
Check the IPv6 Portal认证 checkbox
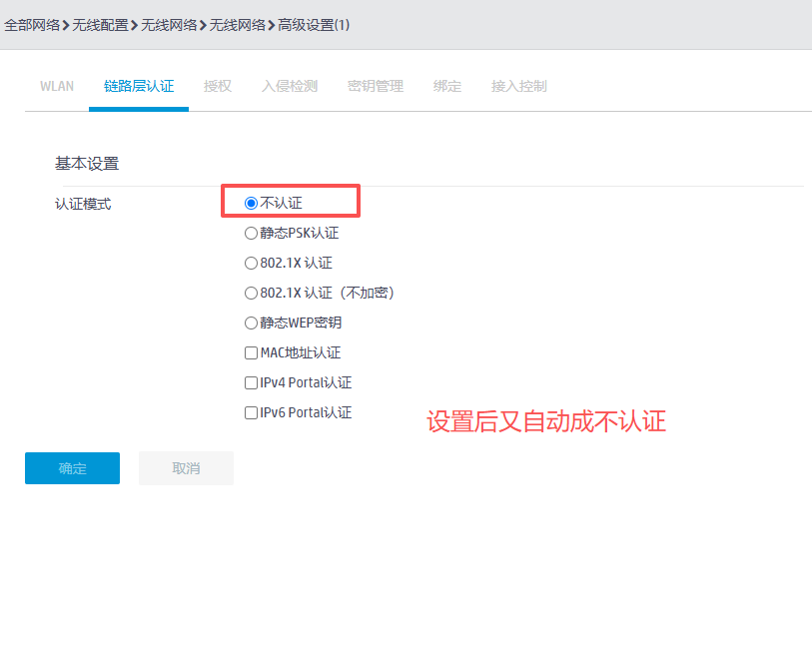coord(252,413)
